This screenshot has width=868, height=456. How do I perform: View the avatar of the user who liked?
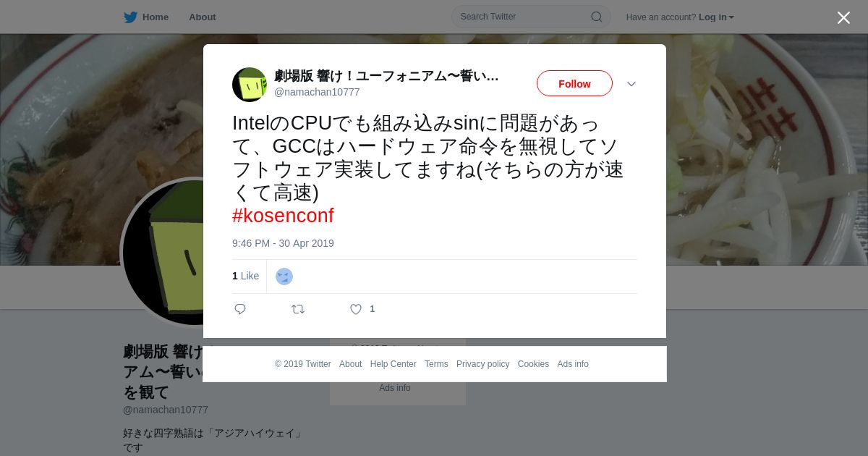(x=284, y=276)
